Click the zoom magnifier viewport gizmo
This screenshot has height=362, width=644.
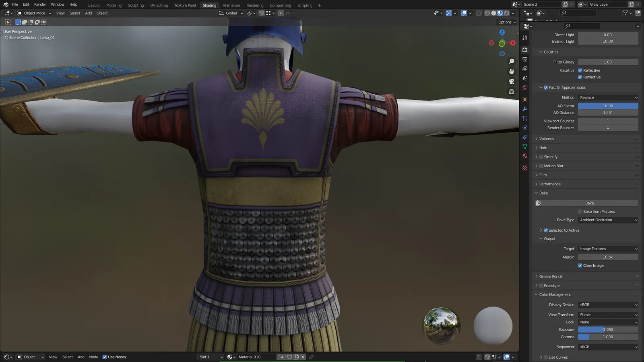click(x=512, y=62)
